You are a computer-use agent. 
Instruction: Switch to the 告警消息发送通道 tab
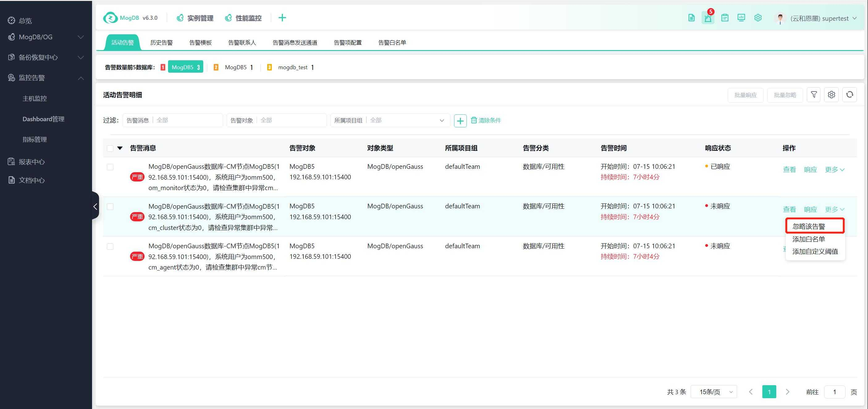pos(295,42)
